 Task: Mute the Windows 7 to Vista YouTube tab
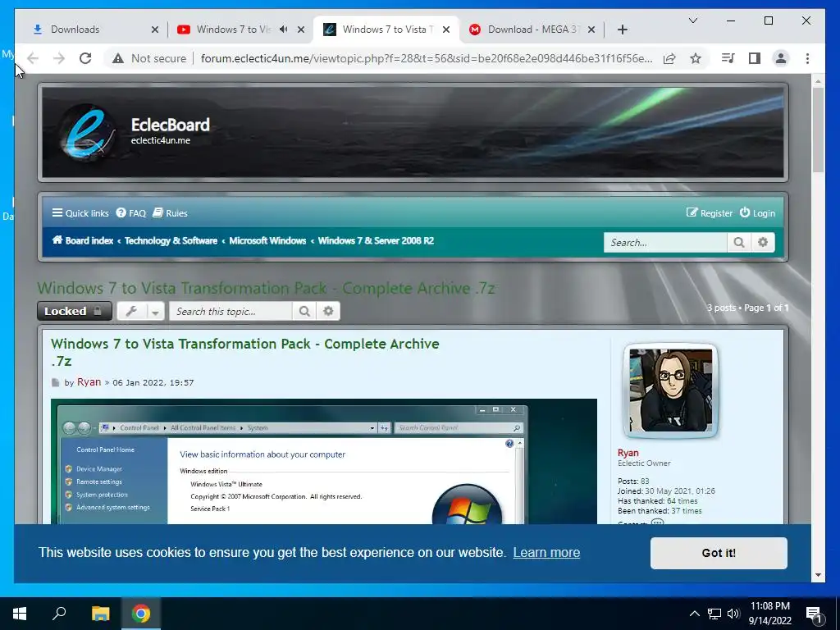pyautogui.click(x=283, y=30)
